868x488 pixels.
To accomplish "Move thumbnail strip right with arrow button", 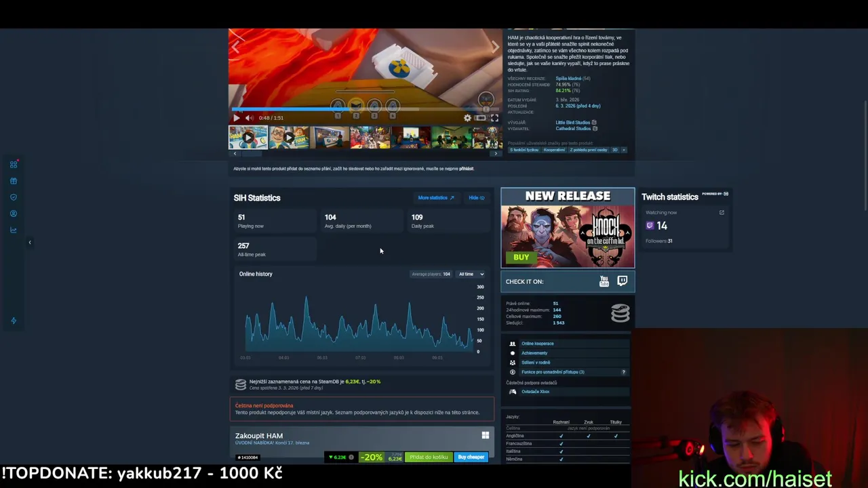I will (496, 154).
